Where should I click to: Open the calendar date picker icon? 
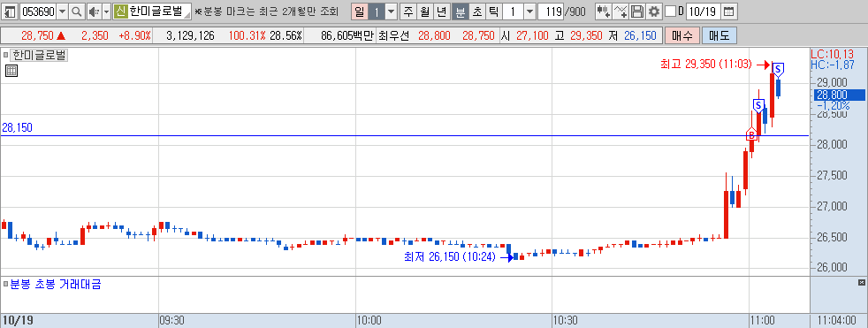[x=729, y=11]
